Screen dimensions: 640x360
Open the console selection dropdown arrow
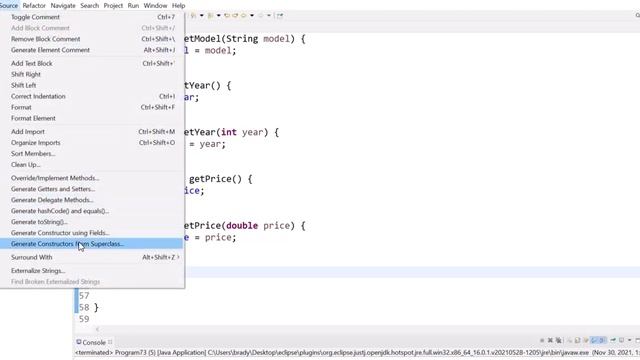[630, 340]
